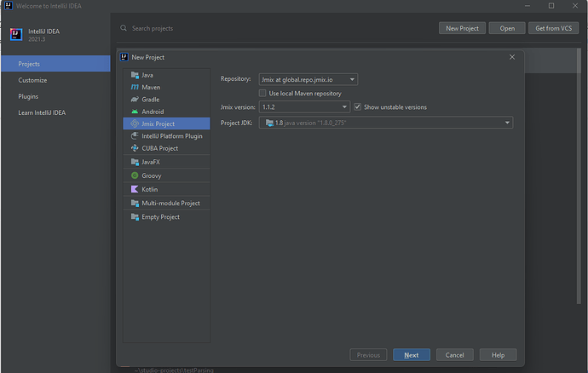
Task: Open Learn IntelliJ IDEA section
Action: tap(56, 112)
